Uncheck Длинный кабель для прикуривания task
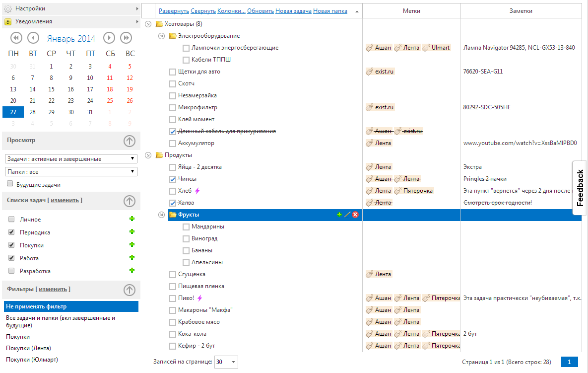Image resolution: width=588 pixels, height=373 pixels. (173, 131)
